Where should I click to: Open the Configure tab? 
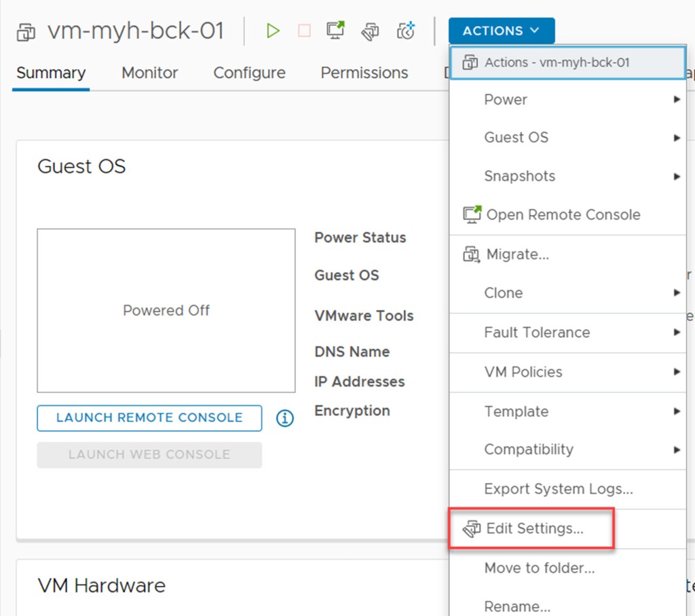pyautogui.click(x=249, y=73)
